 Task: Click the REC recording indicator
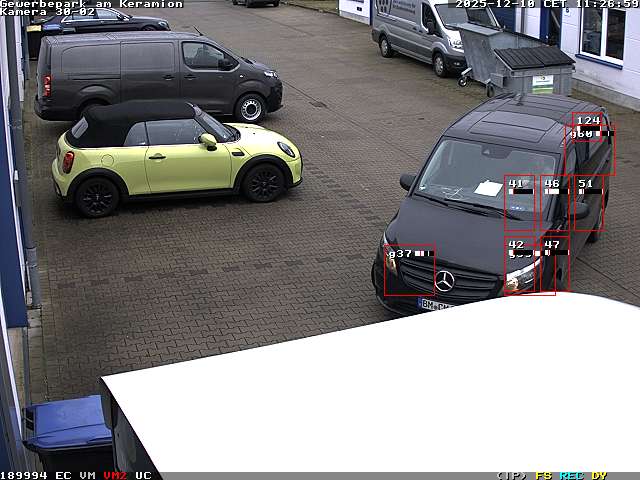point(571,475)
